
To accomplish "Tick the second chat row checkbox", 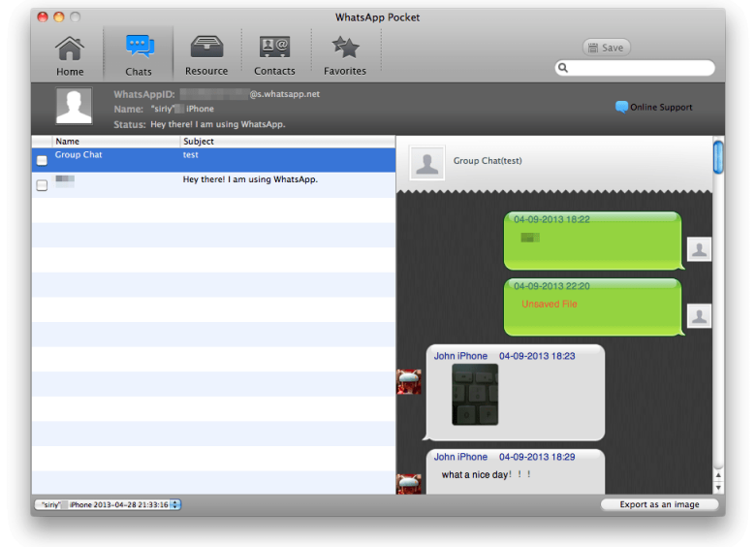I will tap(42, 185).
